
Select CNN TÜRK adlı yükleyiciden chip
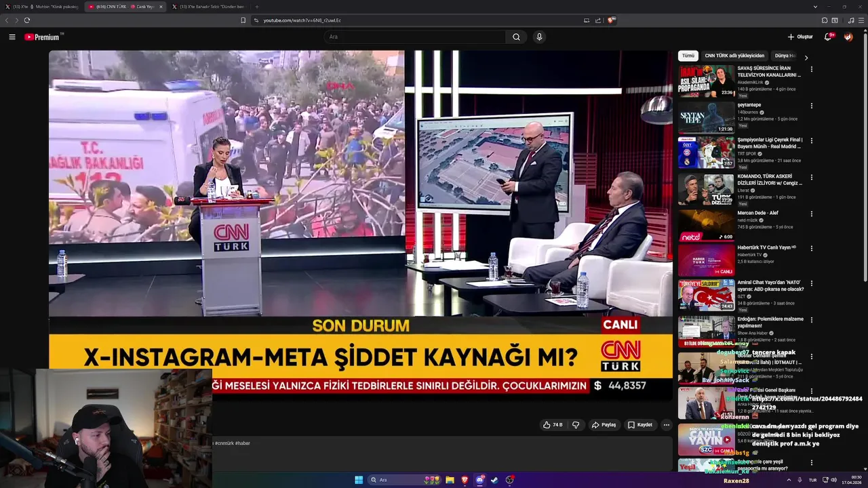tap(734, 56)
